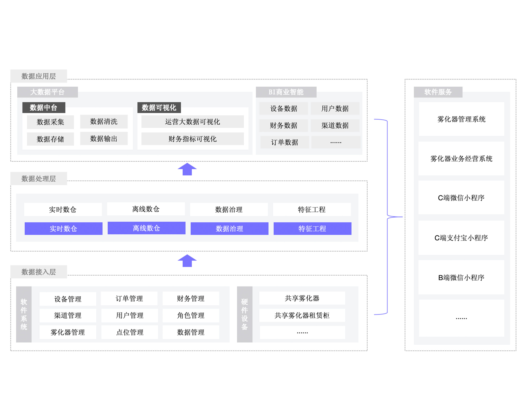Click the white 特征工程 box

(312, 209)
